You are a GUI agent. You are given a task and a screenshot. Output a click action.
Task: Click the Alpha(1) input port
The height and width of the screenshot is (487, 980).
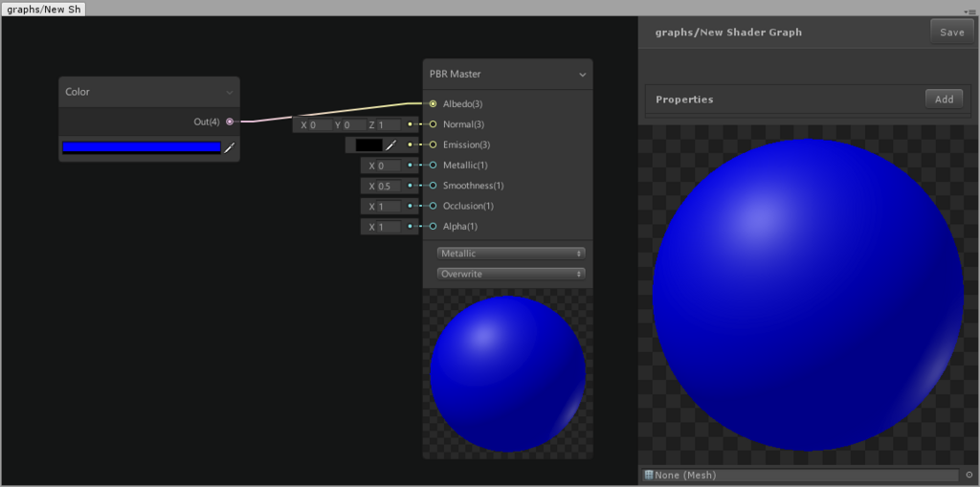434,227
